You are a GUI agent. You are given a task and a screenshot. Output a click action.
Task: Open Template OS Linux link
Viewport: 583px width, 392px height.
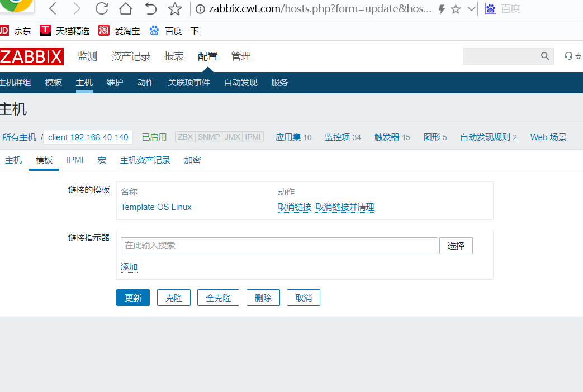coord(156,207)
